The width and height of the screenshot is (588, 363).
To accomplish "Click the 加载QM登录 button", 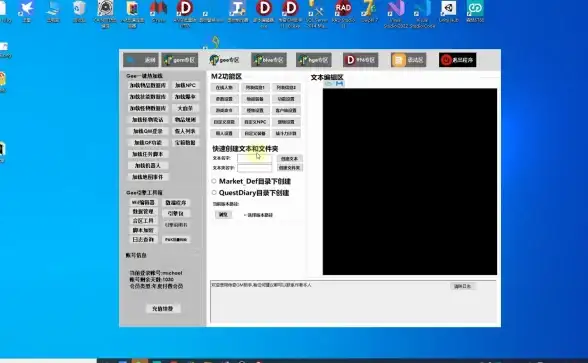I will pos(148,131).
